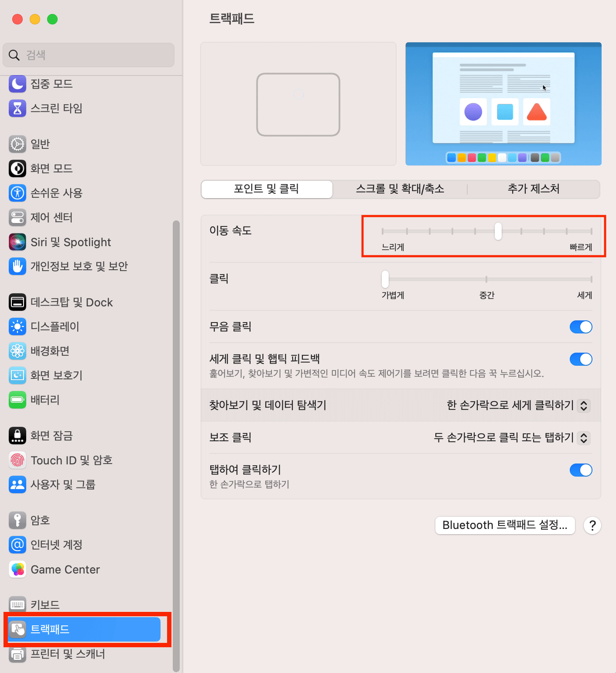Open 키보드 keyboard icon
Image resolution: width=616 pixels, height=673 pixels.
click(x=17, y=605)
